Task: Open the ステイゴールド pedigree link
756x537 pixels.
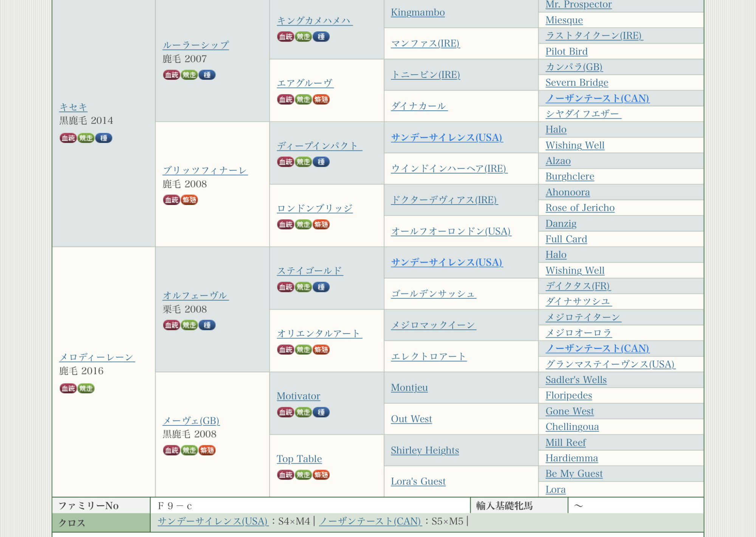Action: (310, 271)
